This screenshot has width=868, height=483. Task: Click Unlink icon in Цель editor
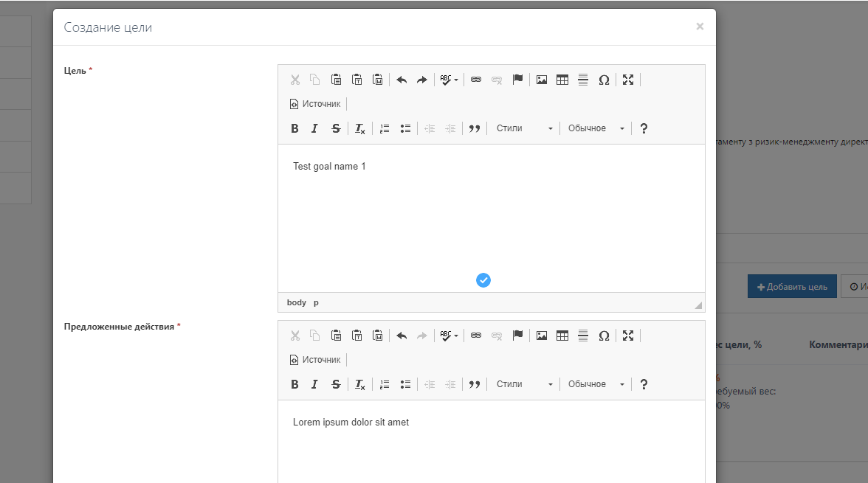point(497,80)
